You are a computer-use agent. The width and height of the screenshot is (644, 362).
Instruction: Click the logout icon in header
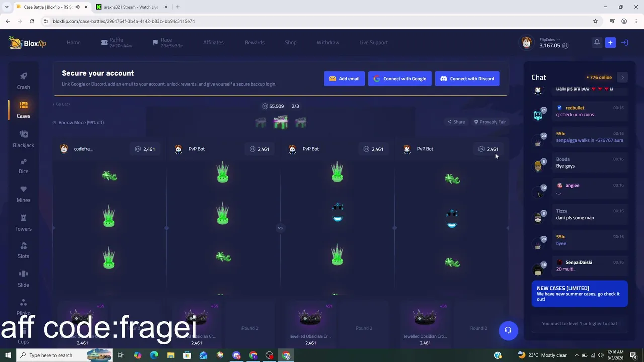point(624,43)
